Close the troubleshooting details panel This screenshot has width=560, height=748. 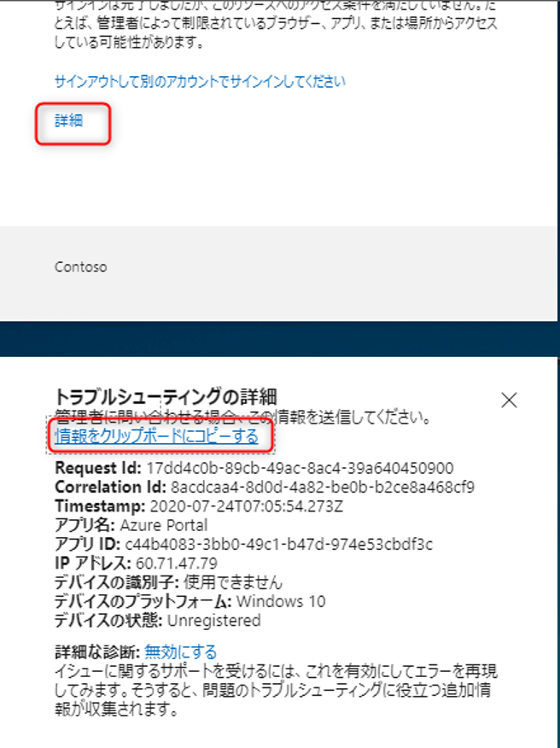tap(509, 400)
